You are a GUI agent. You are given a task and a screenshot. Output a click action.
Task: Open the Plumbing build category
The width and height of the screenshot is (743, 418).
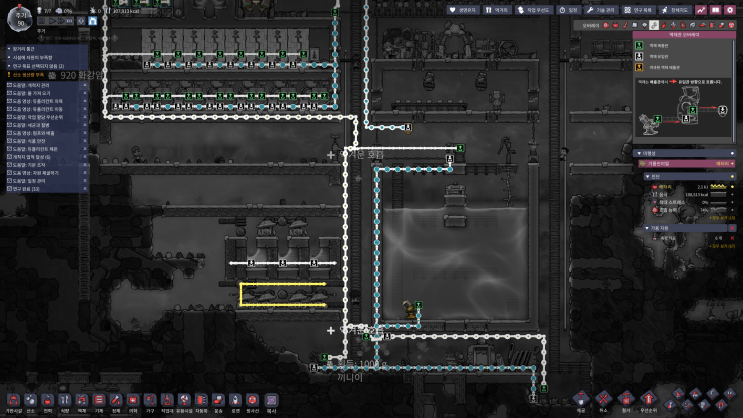(x=82, y=401)
